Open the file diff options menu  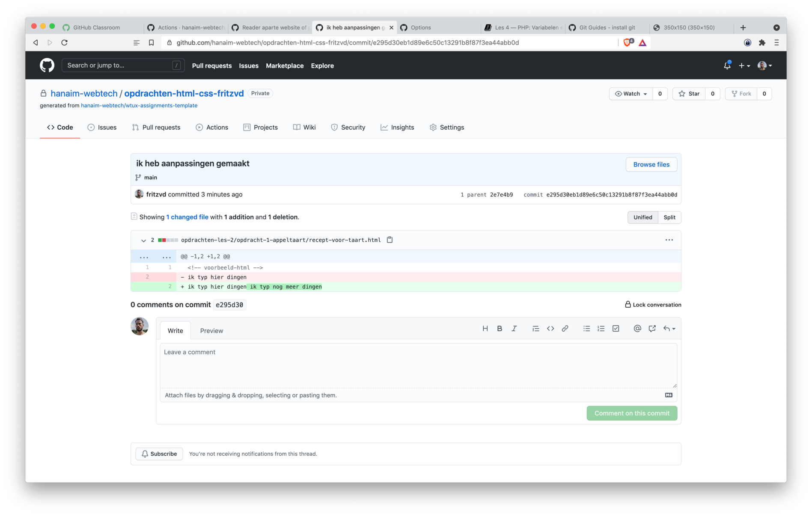point(669,240)
